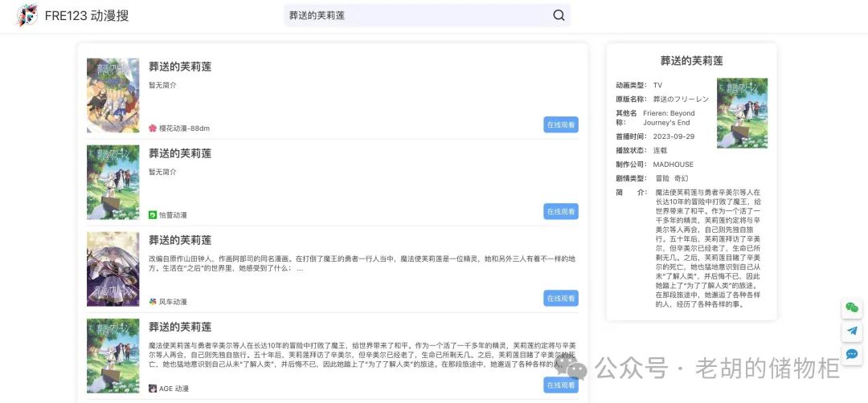Open the WeChat floating icon
Screen dimensions: 868x403
point(852,308)
